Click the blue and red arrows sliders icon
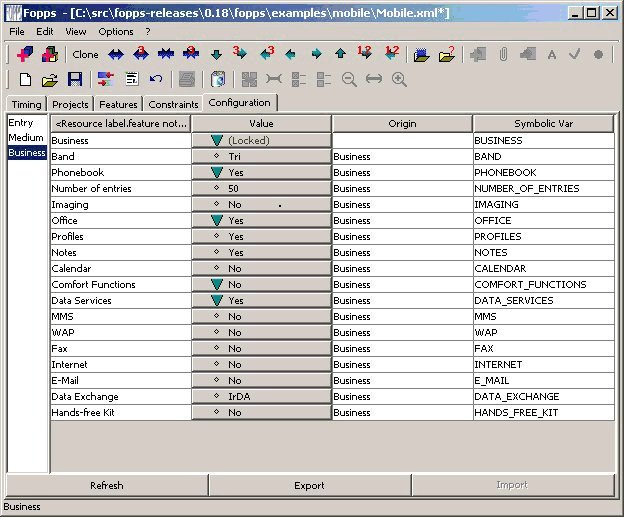624x517 pixels. 105,79
